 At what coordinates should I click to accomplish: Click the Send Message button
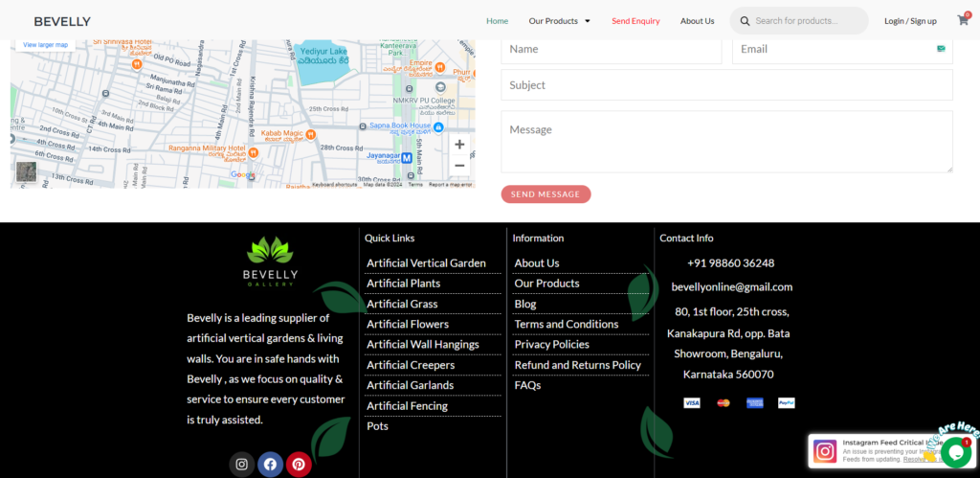546,193
